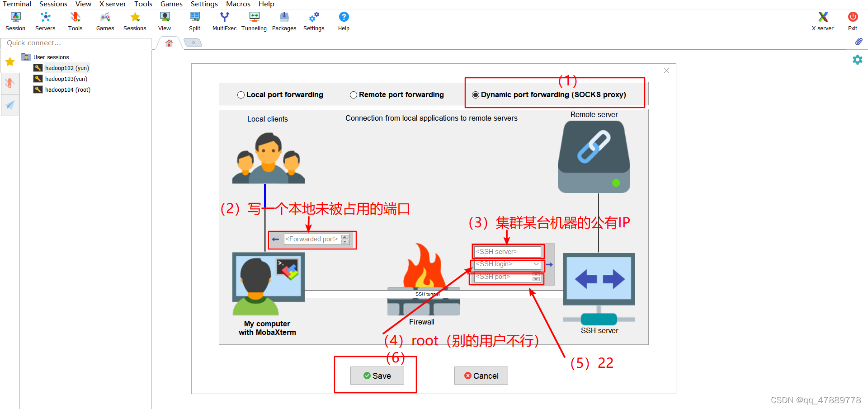Image resolution: width=868 pixels, height=409 pixels.
Task: Open the Tools toolbar icon
Action: [75, 21]
